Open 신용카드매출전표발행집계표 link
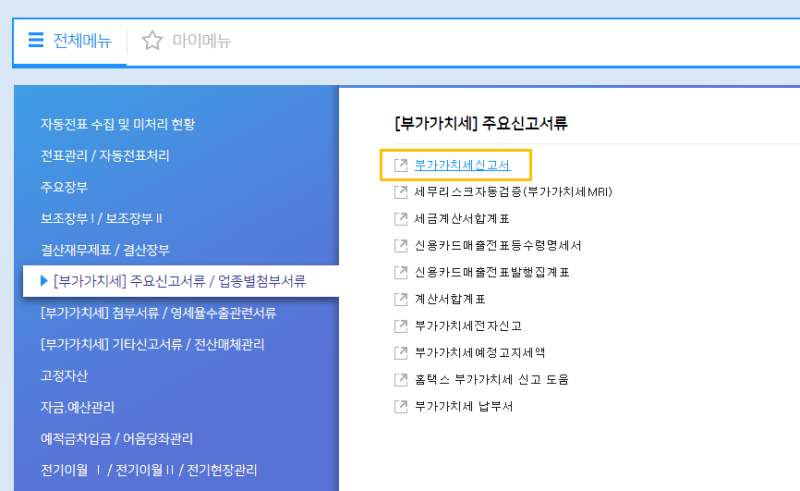The image size is (800, 491). [492, 273]
